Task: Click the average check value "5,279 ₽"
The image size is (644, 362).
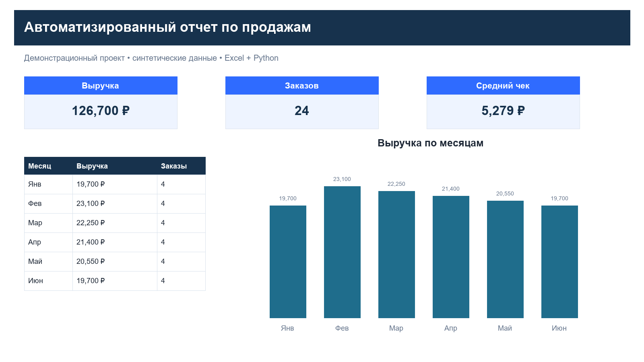Action: pyautogui.click(x=503, y=111)
